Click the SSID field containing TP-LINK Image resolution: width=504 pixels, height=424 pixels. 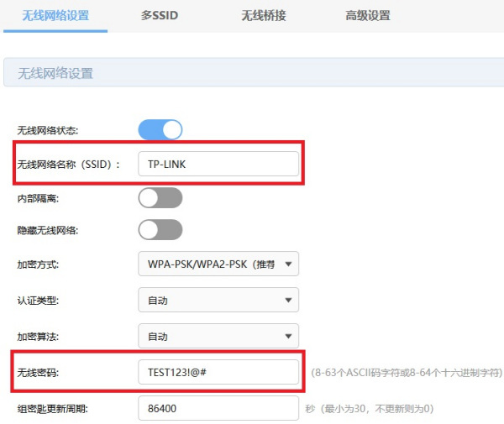(x=218, y=164)
